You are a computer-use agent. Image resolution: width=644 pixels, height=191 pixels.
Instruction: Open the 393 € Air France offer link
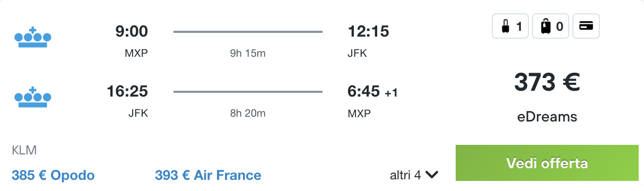coord(208,175)
